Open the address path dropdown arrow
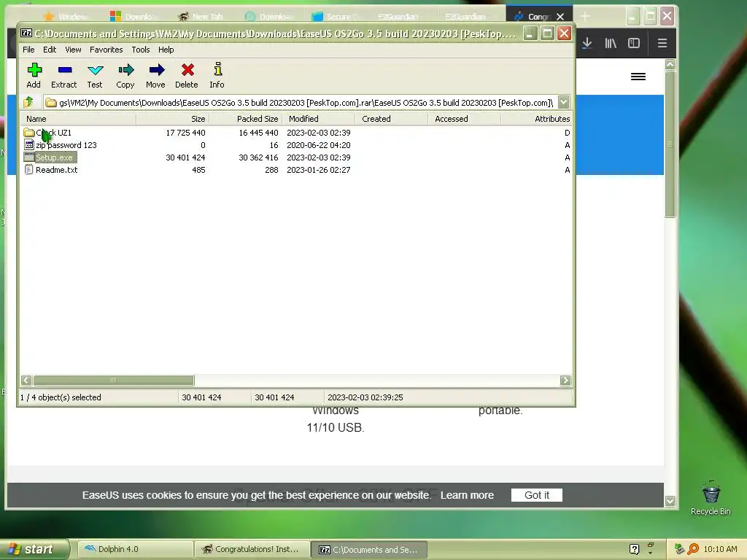 pos(564,102)
